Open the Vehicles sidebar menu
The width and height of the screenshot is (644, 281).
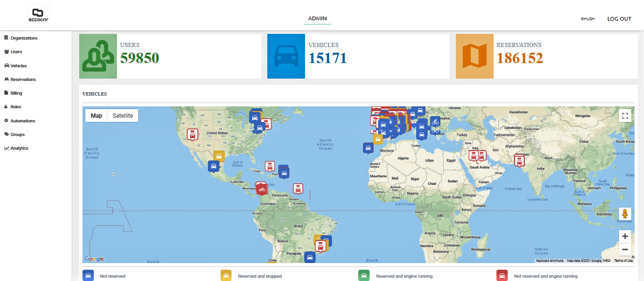coord(18,66)
